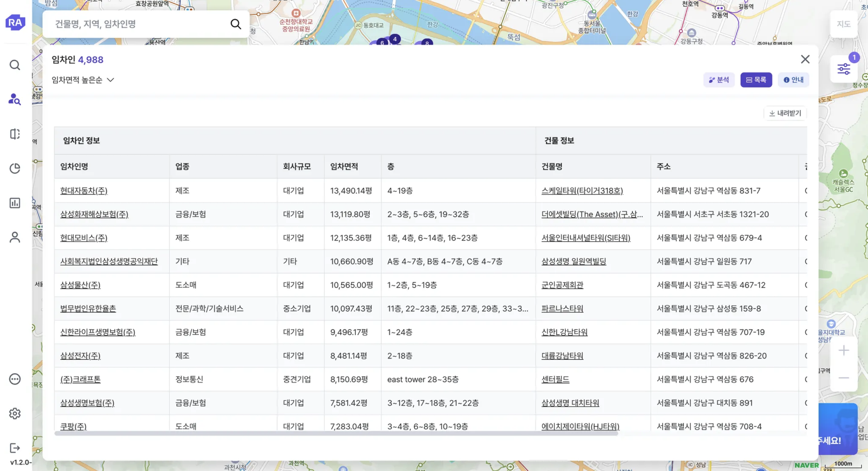Screen dimensions: 868x471
Task: Open the compare panels sidebar icon
Action: [x=14, y=134]
